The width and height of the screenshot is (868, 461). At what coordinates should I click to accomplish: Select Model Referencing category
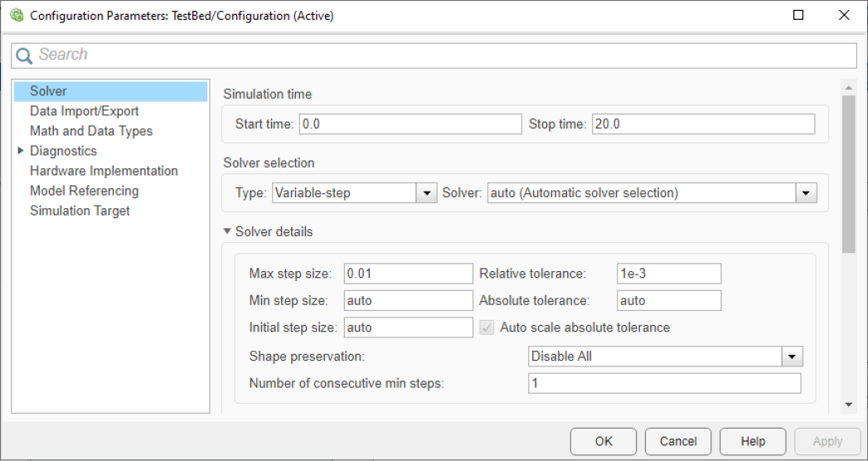85,191
